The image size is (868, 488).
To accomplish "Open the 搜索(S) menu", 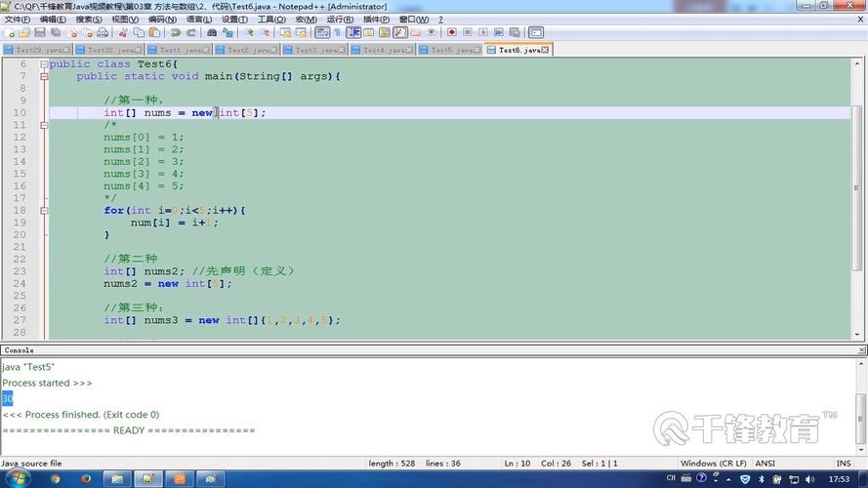I will click(x=88, y=19).
